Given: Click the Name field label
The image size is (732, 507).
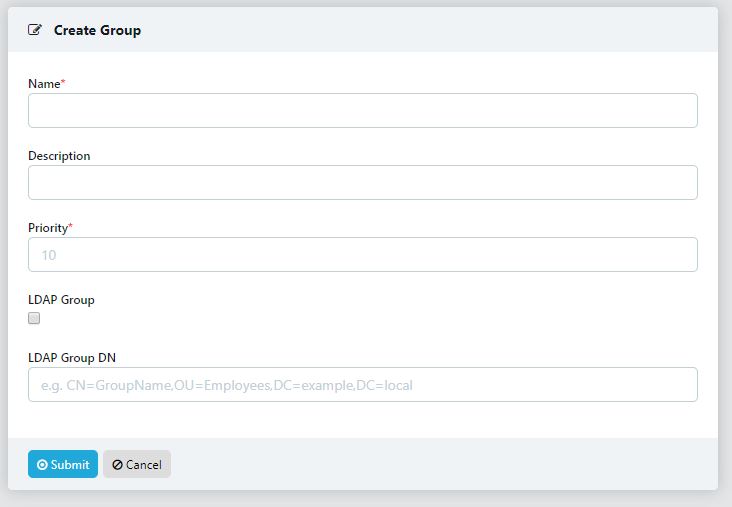Looking at the screenshot, I should click(44, 84).
